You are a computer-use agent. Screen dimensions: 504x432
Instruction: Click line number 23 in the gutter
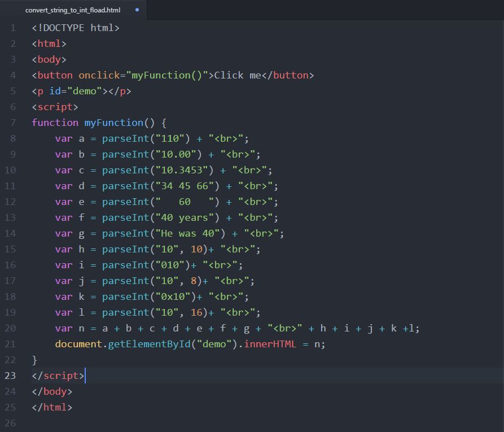(x=10, y=376)
